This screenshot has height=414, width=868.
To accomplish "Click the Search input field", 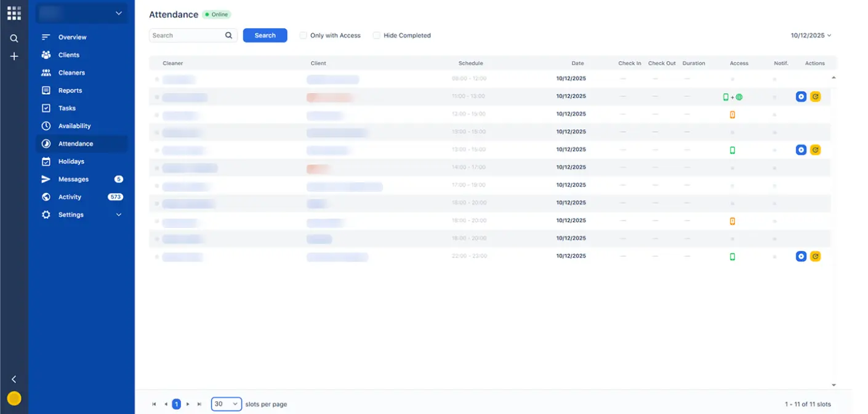I will [187, 36].
